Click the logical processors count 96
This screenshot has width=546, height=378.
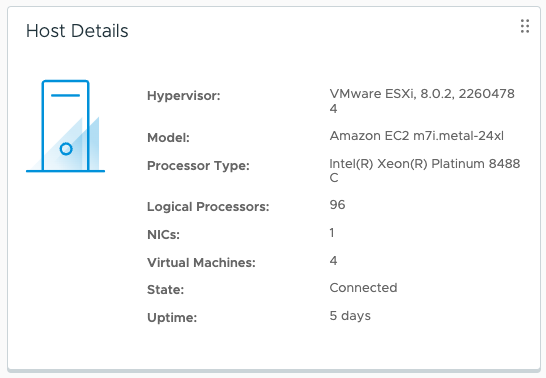coord(337,205)
